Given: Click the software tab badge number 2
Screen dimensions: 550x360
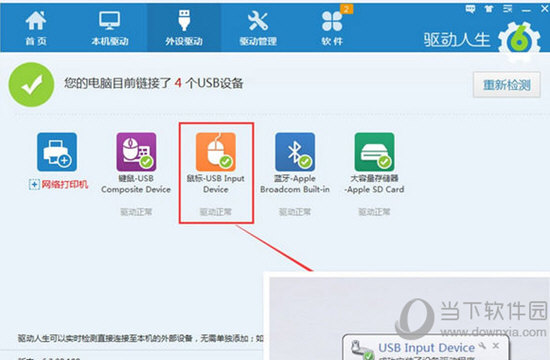Looking at the screenshot, I should coord(346,9).
